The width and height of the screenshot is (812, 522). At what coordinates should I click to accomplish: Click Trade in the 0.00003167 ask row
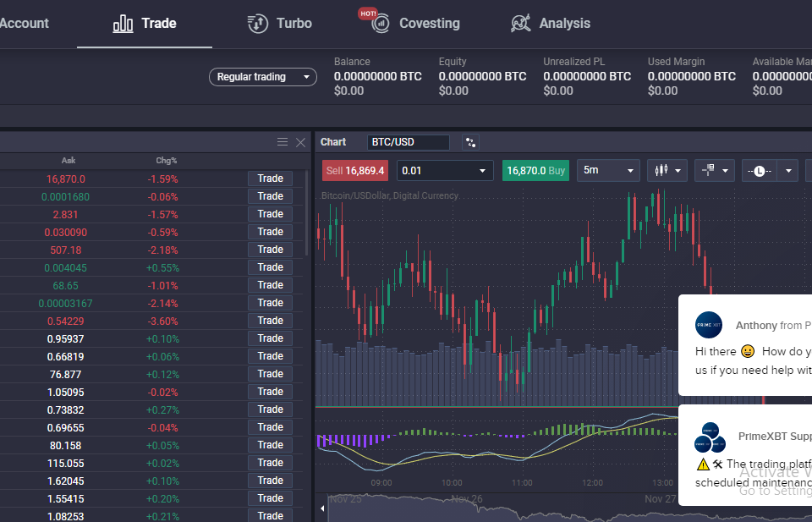click(271, 303)
